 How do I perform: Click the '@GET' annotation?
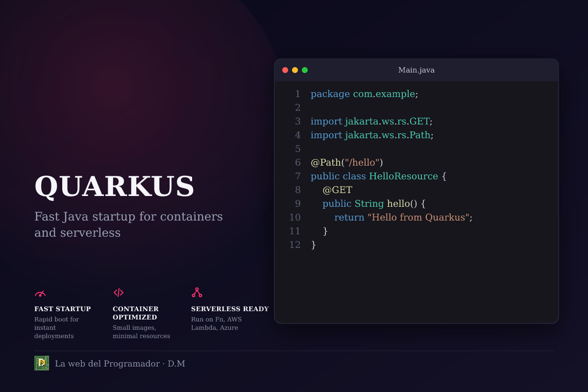[x=337, y=190]
